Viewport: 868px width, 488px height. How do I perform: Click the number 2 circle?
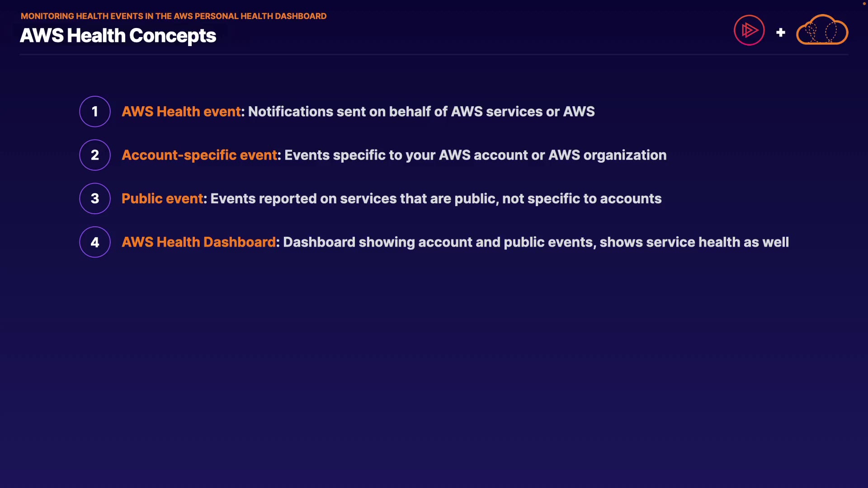click(x=95, y=155)
